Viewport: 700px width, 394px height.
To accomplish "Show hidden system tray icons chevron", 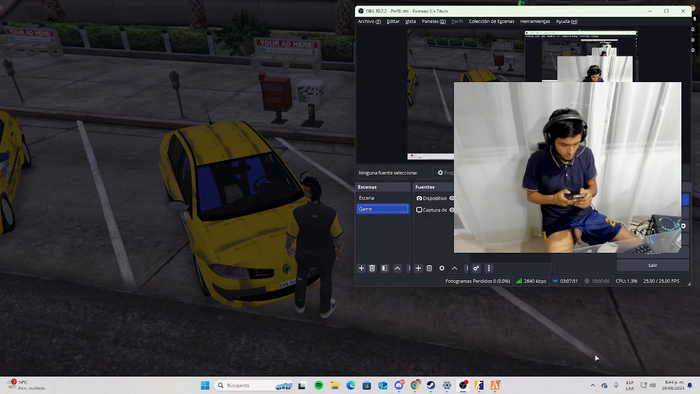I will [592, 385].
